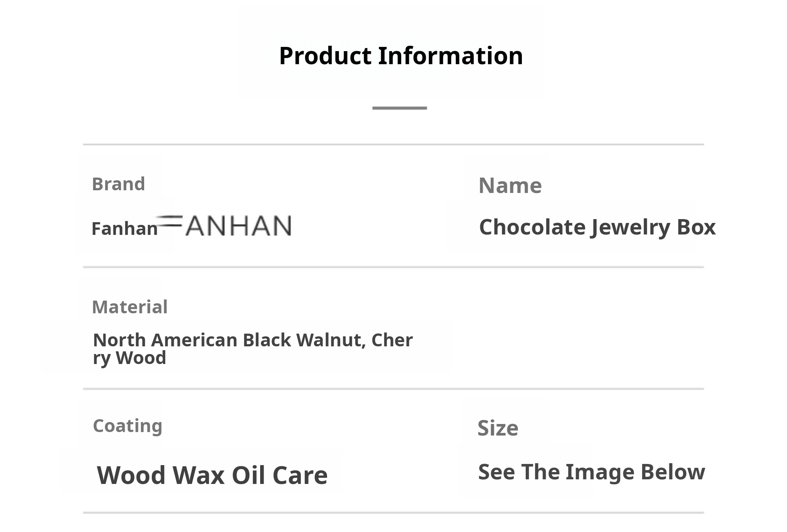Select the Size field label
The image size is (787, 532).
[498, 428]
